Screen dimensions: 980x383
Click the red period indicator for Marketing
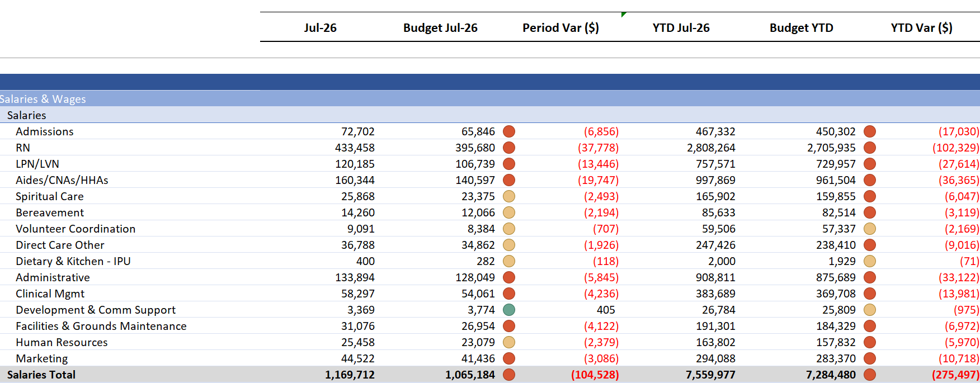[509, 358]
